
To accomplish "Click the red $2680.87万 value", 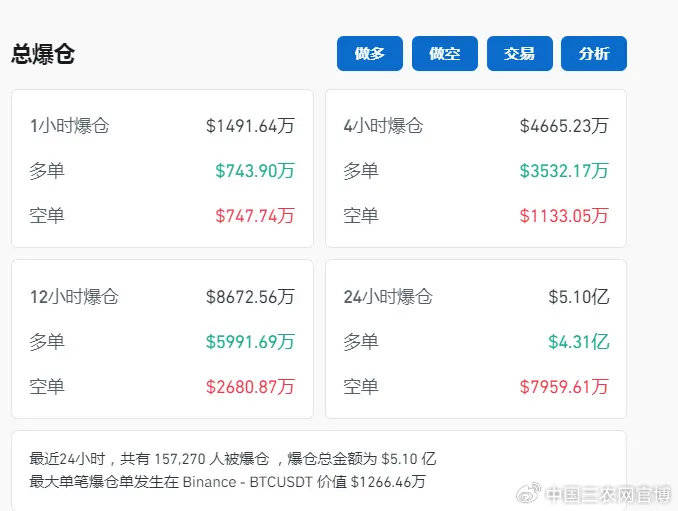I will point(250,387).
